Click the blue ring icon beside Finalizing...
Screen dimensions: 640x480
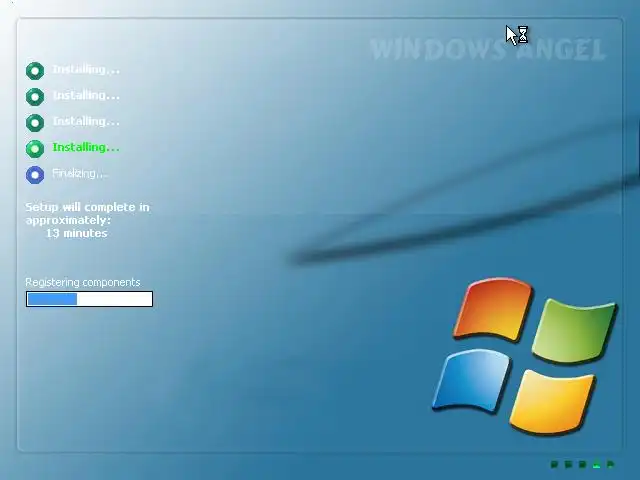click(x=35, y=175)
